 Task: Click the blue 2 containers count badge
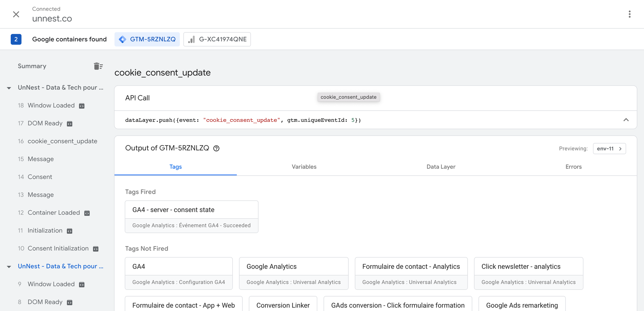[x=16, y=39]
